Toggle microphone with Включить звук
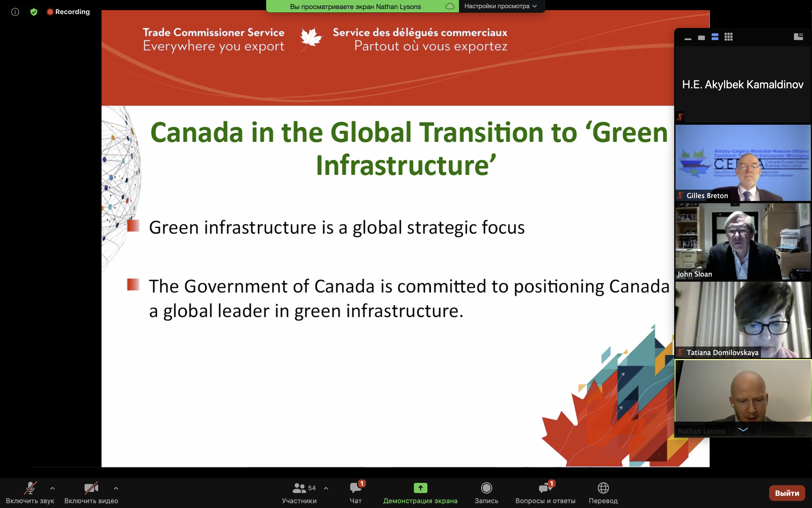Viewport: 812px width, 508px height. [x=30, y=493]
